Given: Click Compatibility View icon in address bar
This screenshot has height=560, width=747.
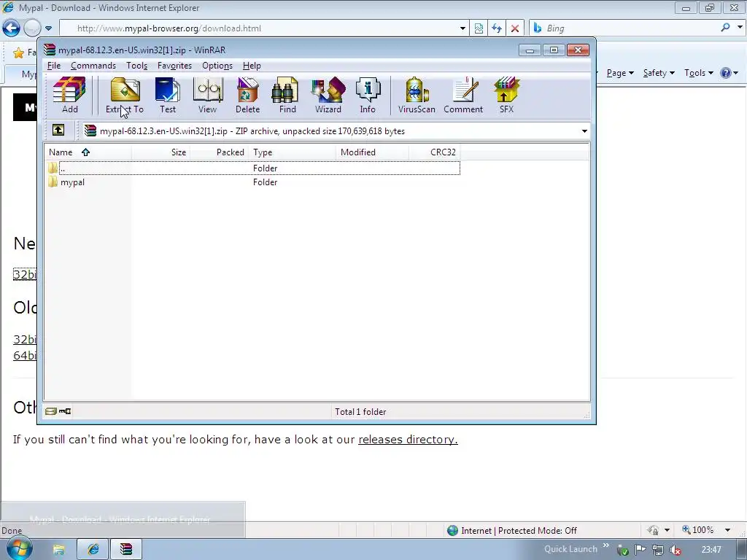Looking at the screenshot, I should pos(479,28).
